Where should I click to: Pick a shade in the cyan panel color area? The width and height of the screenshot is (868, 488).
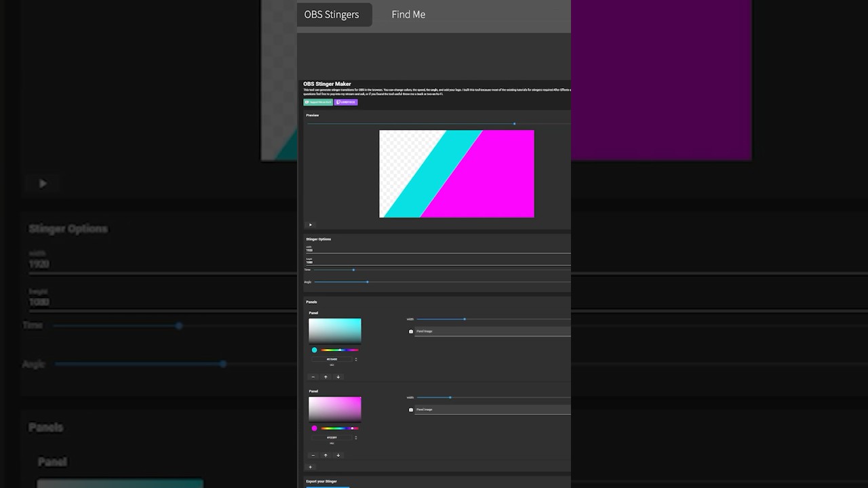335,331
